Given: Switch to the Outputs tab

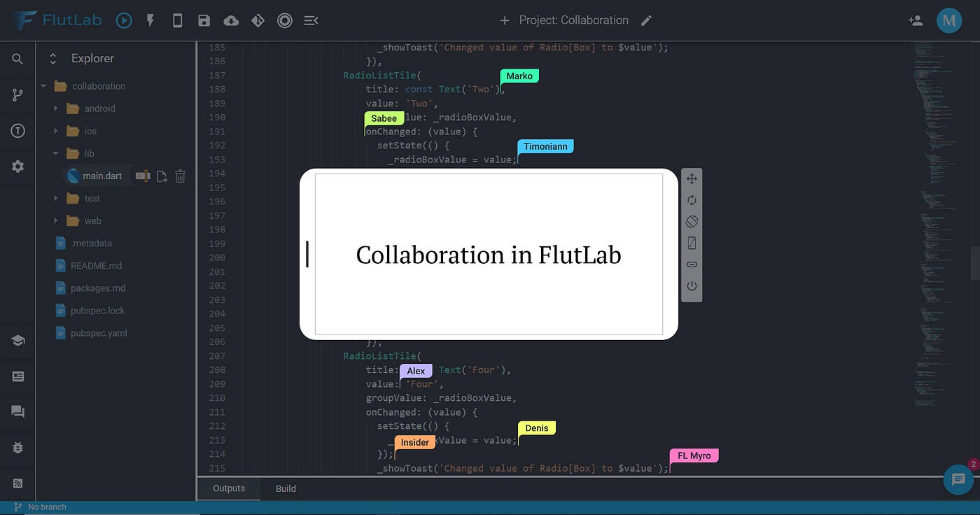Looking at the screenshot, I should pos(229,488).
